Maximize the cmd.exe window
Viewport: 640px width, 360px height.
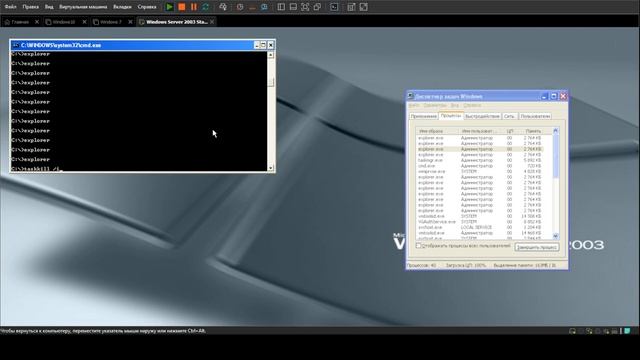click(263, 45)
